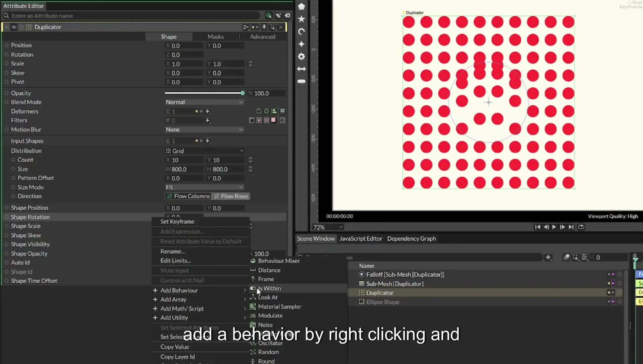Viewport: 643px width, 364px height.
Task: Choose Is Within behaviour from submenu
Action: 298,288
